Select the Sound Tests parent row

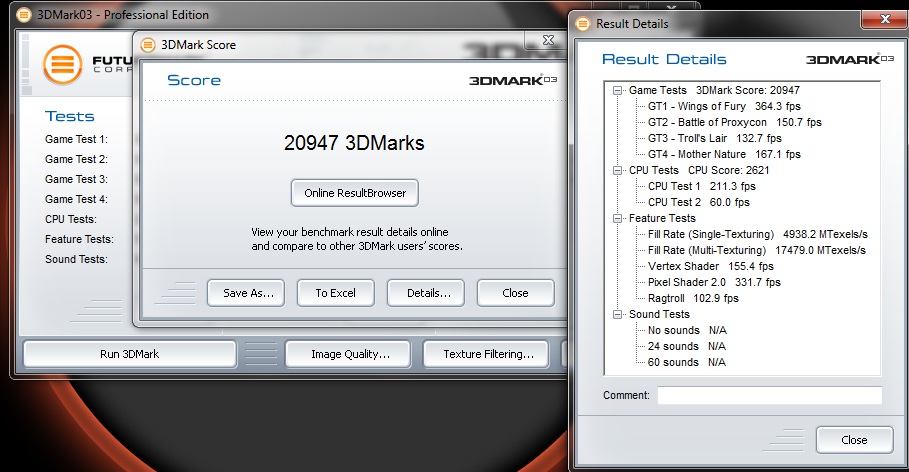pyautogui.click(x=659, y=314)
